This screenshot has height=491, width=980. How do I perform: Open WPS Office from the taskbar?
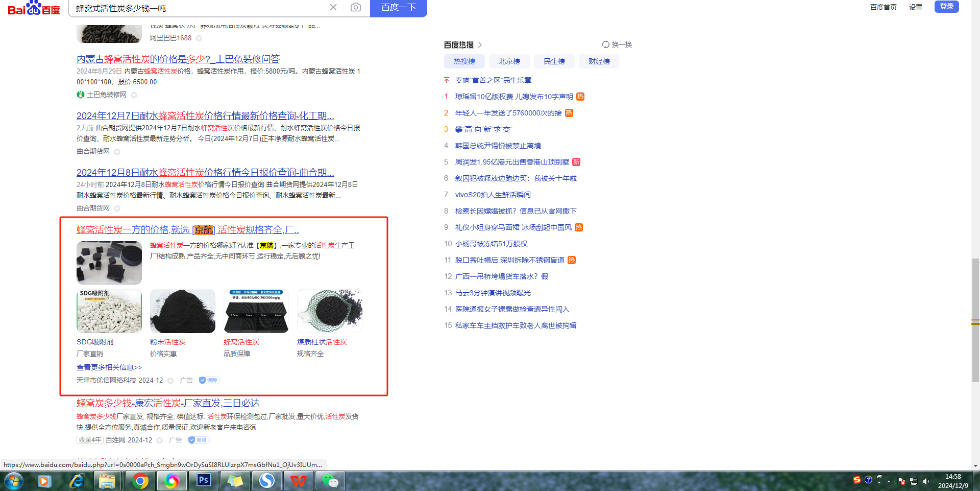click(x=299, y=481)
